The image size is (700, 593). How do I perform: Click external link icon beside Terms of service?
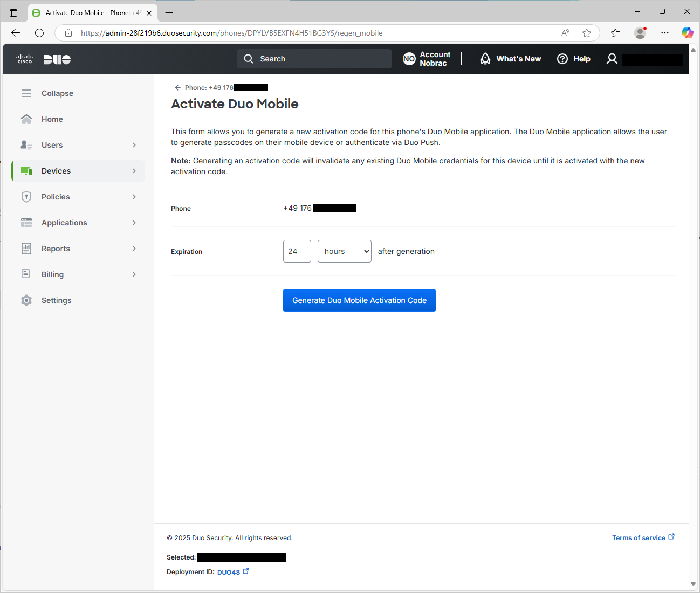click(x=671, y=537)
